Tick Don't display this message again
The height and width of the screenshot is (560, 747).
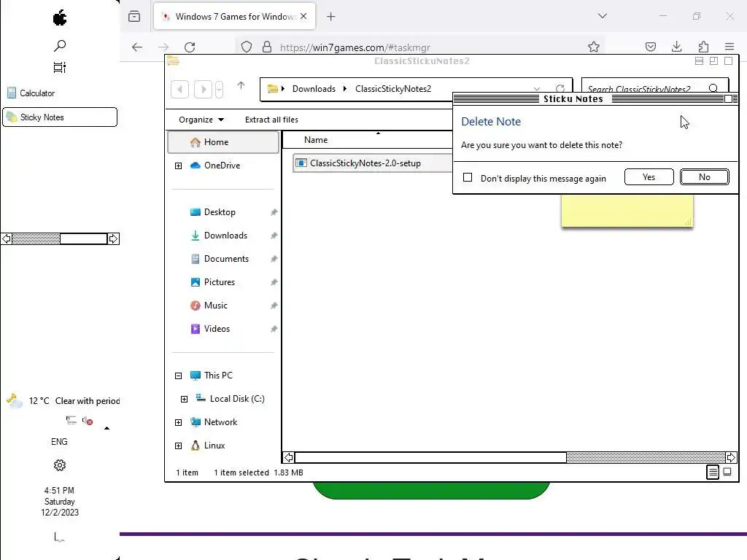pos(468,178)
